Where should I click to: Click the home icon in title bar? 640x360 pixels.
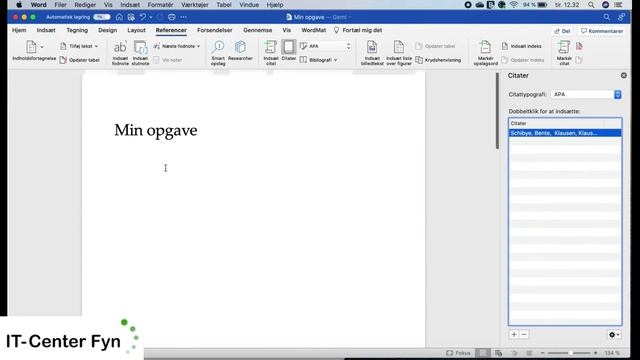[x=119, y=17]
